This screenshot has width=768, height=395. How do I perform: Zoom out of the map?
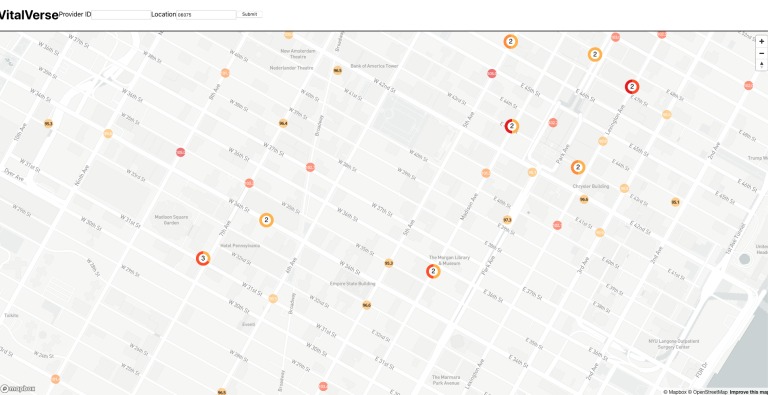(761, 53)
